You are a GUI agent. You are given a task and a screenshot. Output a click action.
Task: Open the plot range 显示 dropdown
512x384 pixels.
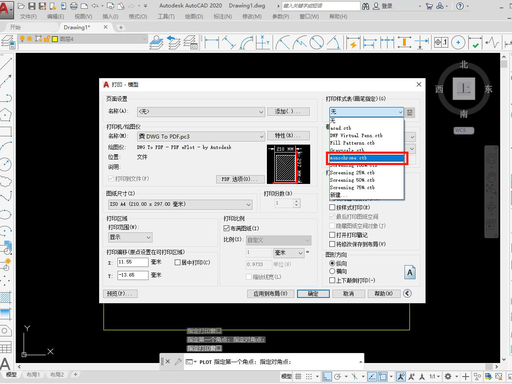point(130,237)
